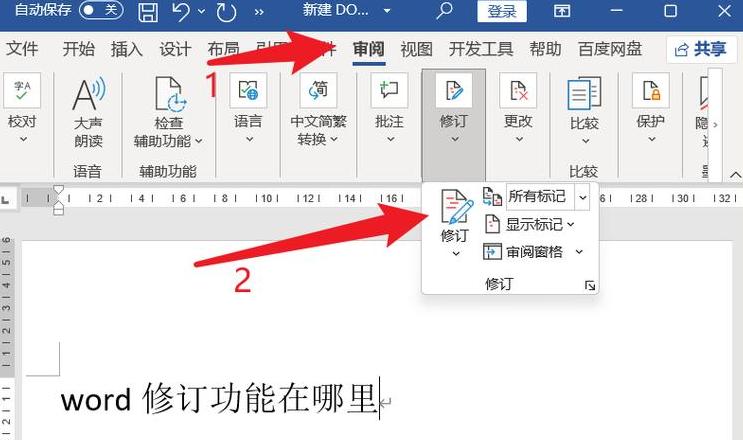Open the 检查辅助功能 dropdown arrow
The width and height of the screenshot is (743, 440).
(199, 141)
